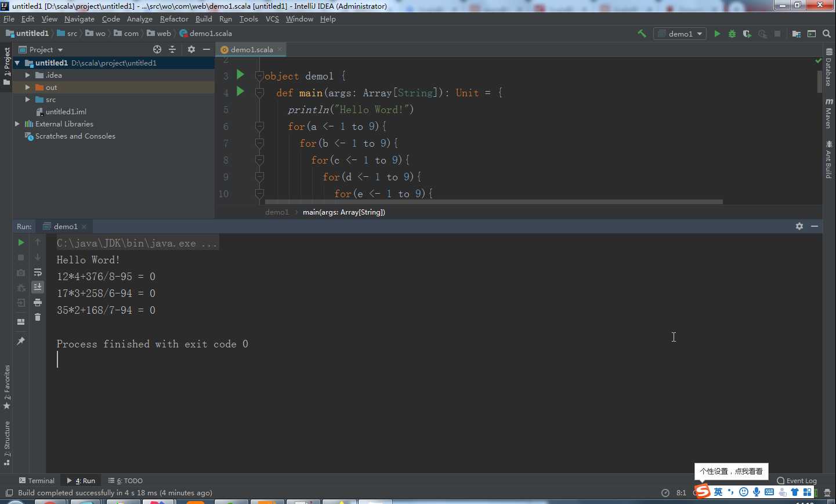Start debugging demo1 with the bug icon
This screenshot has width=836, height=504.
[732, 34]
